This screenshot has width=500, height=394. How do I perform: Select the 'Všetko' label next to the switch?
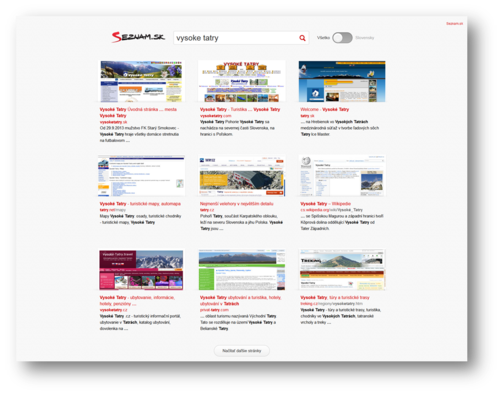(x=323, y=38)
